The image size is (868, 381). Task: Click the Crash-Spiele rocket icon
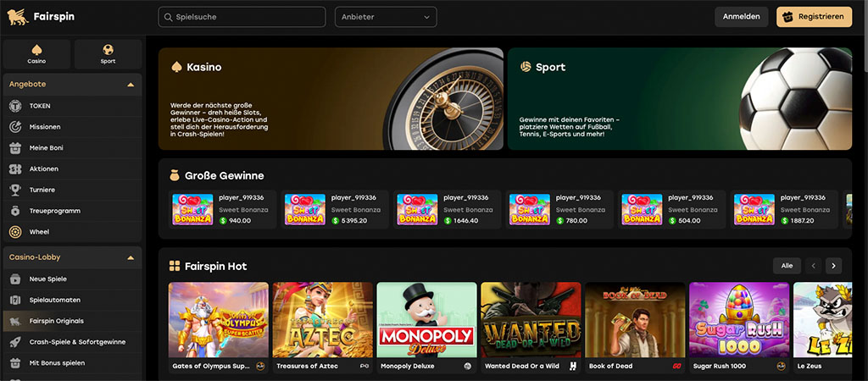point(15,342)
